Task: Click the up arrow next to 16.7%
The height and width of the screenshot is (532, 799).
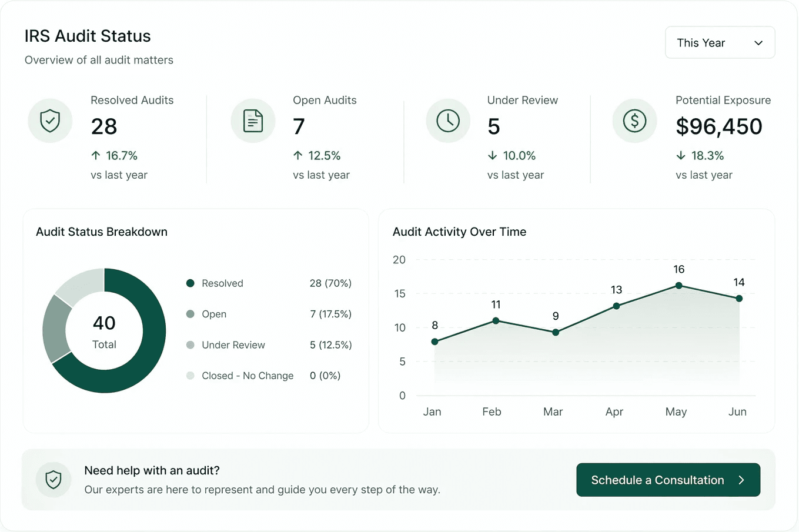Action: pos(96,155)
